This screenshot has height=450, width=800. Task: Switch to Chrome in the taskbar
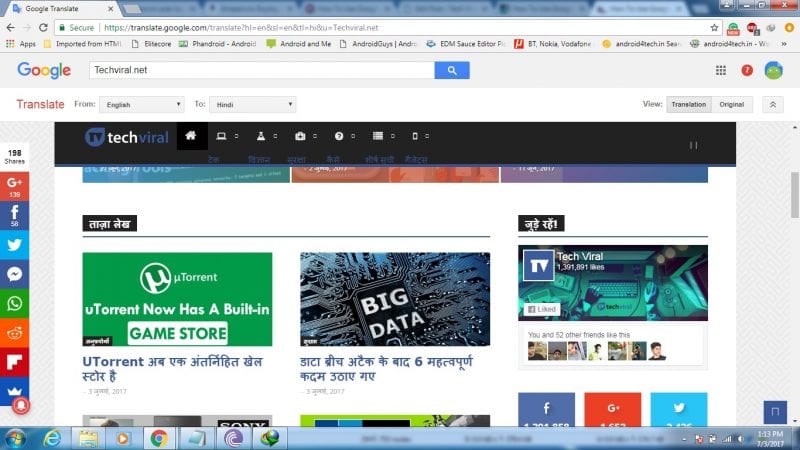pos(159,438)
